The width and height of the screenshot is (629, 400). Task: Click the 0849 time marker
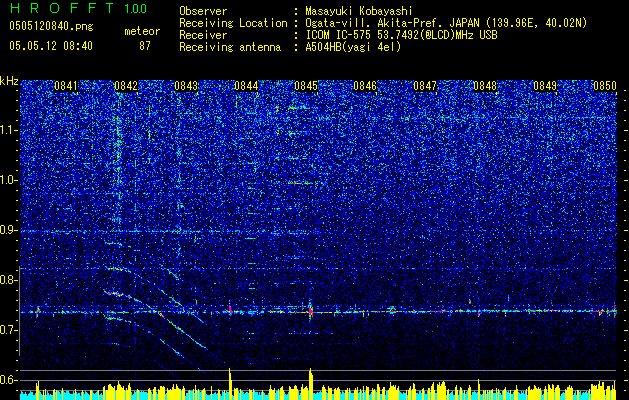(x=545, y=86)
